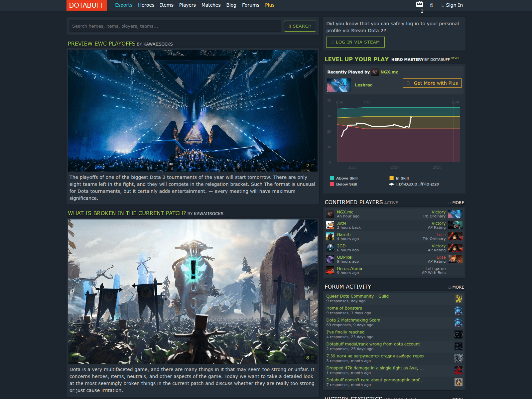The height and width of the screenshot is (399, 532).
Task: Open the broken patch article image
Action: click(193, 291)
